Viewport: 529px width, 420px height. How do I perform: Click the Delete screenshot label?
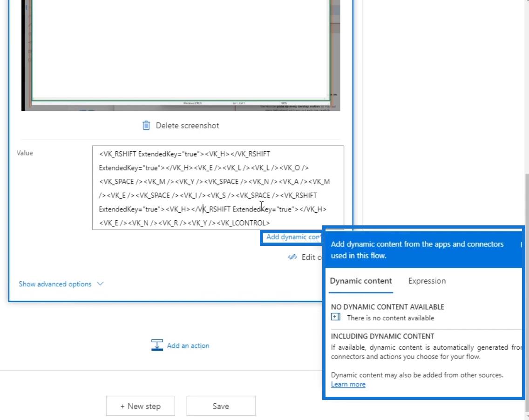pyautogui.click(x=187, y=126)
